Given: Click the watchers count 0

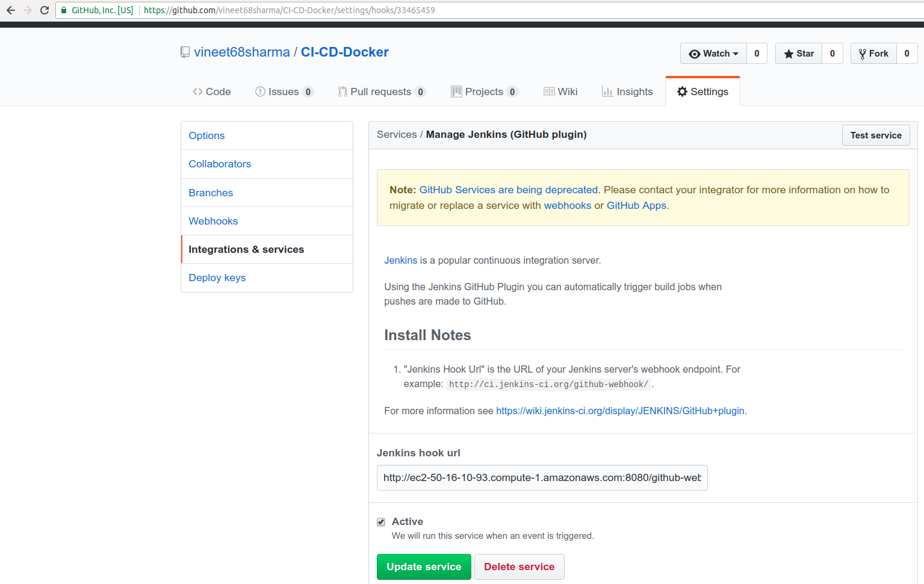Looking at the screenshot, I should pyautogui.click(x=757, y=54).
